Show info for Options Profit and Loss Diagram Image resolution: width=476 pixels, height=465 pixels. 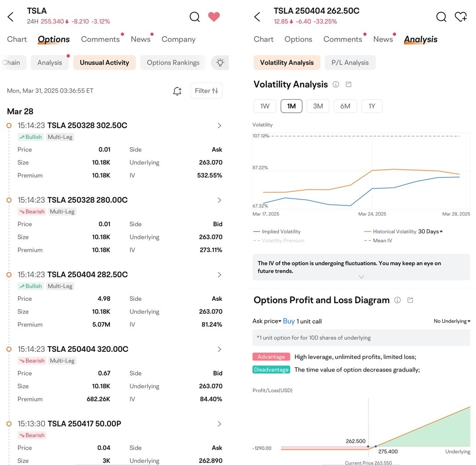click(x=398, y=300)
